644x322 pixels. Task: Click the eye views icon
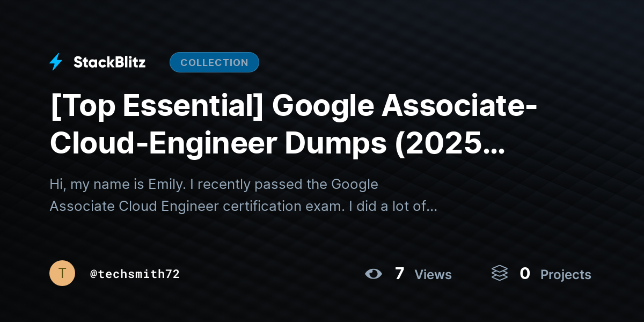pos(374,274)
